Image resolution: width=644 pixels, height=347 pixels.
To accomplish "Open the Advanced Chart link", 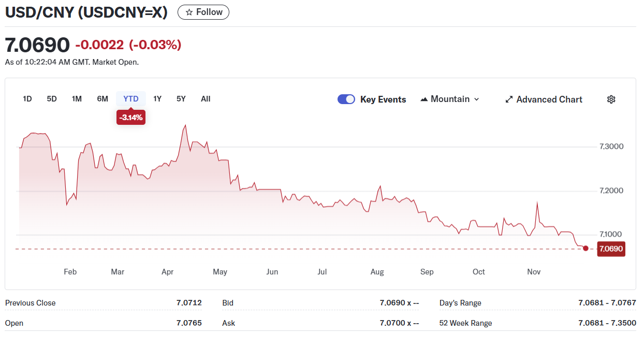I will 549,99.
